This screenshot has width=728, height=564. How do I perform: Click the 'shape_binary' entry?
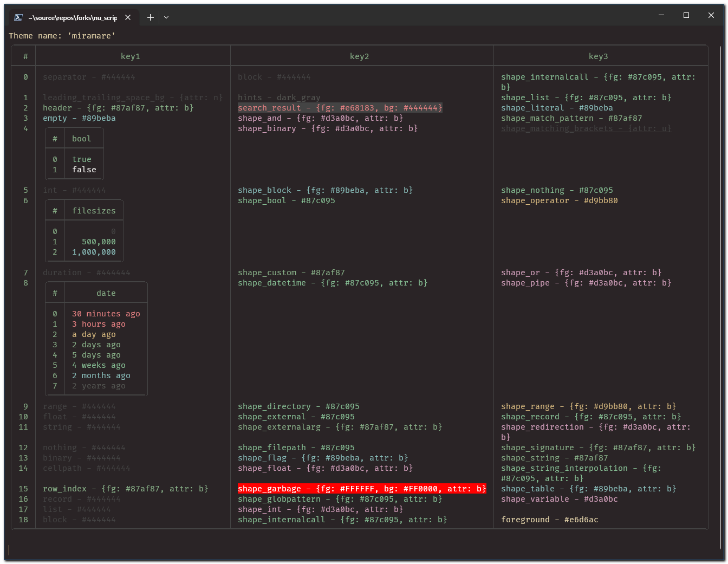tap(328, 128)
